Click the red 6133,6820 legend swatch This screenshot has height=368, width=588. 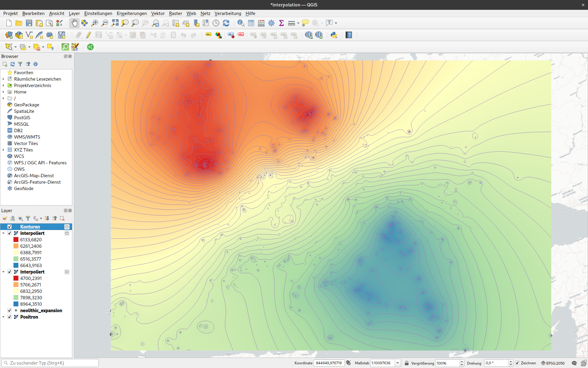pos(16,240)
